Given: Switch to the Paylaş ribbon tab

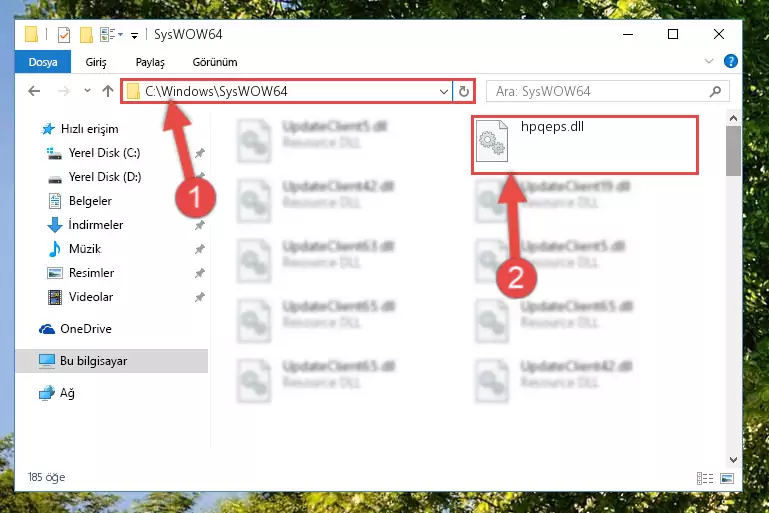Looking at the screenshot, I should [150, 62].
